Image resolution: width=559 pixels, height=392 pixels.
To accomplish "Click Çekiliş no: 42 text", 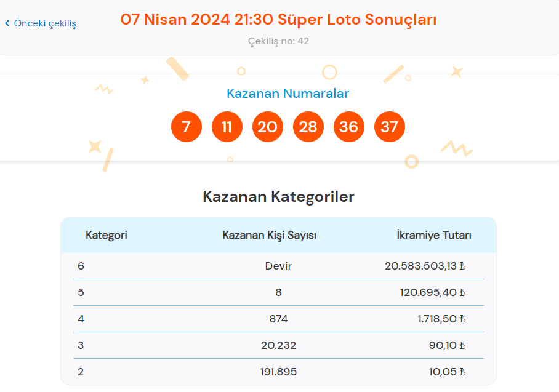I will click(278, 41).
